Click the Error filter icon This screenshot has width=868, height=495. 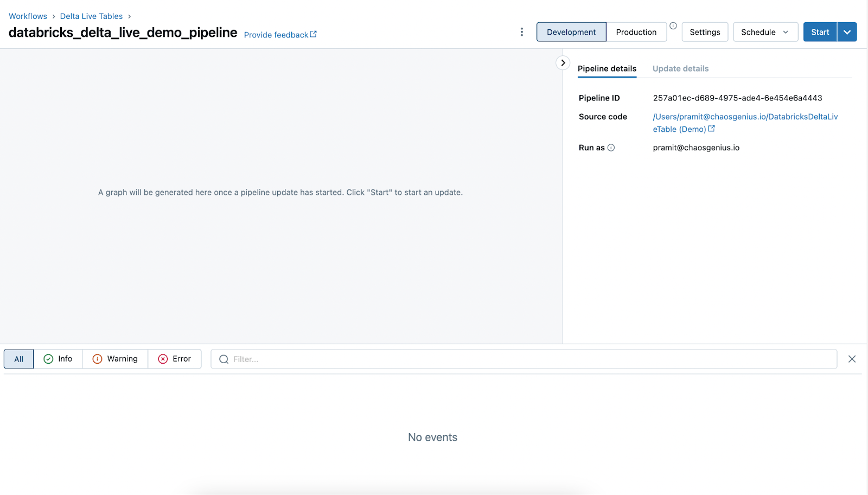click(x=163, y=359)
